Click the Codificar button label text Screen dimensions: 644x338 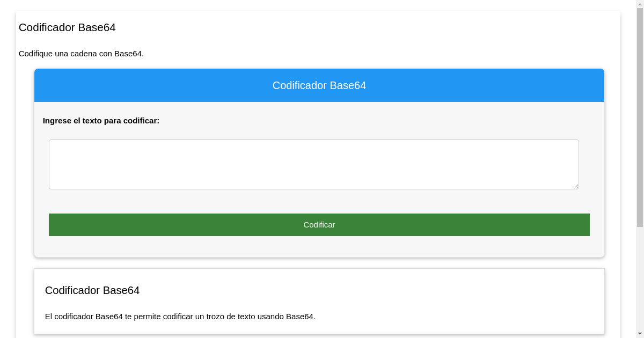pos(319,225)
